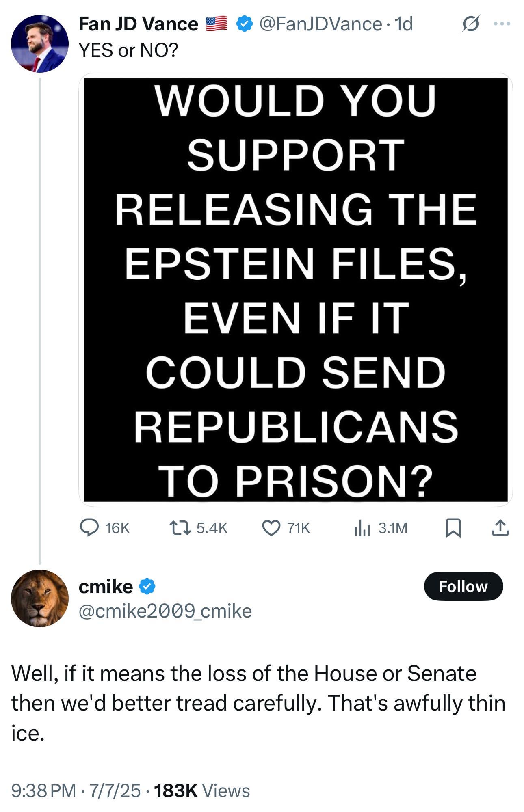Image resolution: width=524 pixels, height=812 pixels.
Task: View the 183K Views count
Action: [202, 791]
